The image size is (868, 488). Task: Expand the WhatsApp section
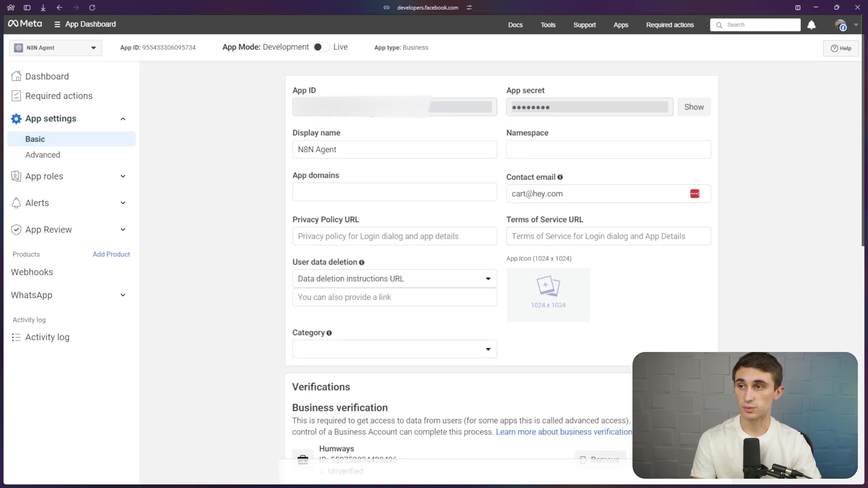point(123,295)
